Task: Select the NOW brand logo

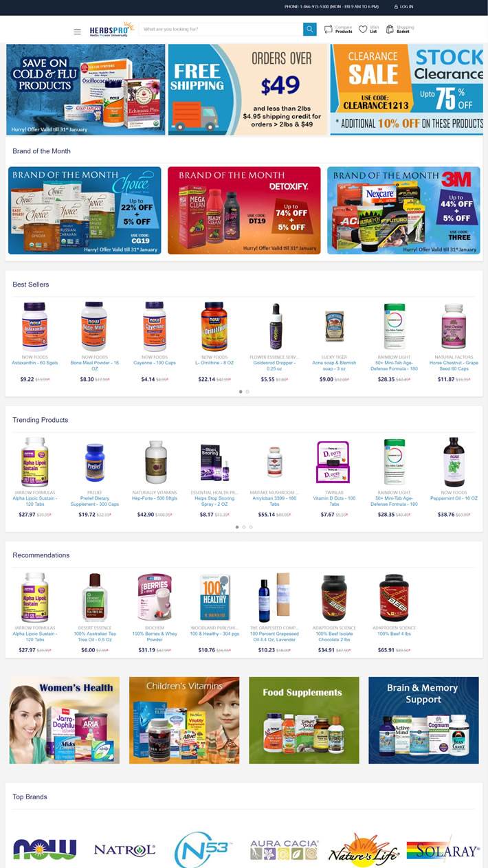Action: point(45,849)
